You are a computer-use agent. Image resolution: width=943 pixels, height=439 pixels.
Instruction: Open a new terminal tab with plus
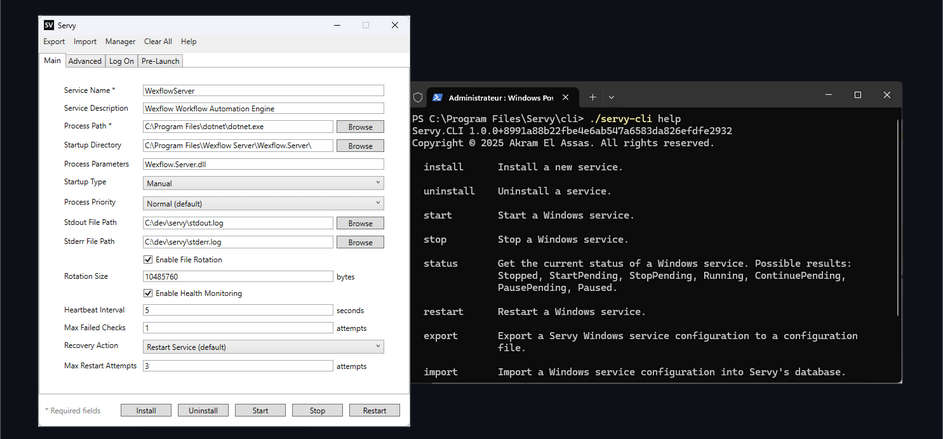click(592, 97)
